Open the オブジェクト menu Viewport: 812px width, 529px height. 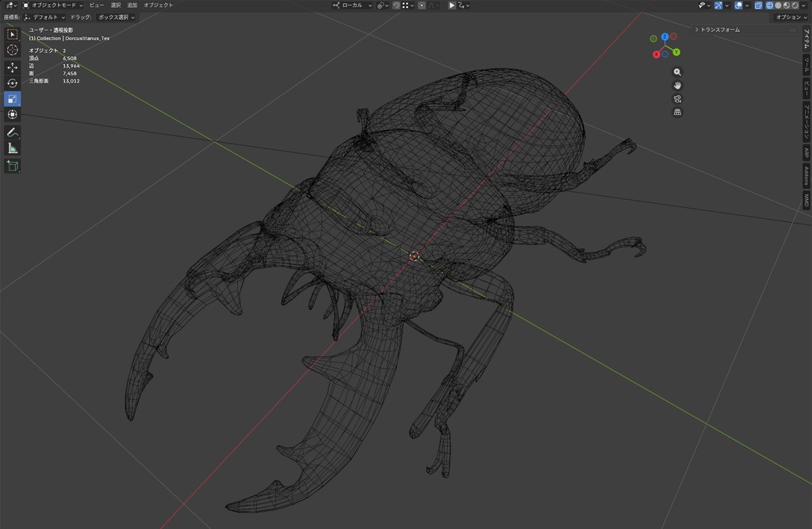(158, 6)
